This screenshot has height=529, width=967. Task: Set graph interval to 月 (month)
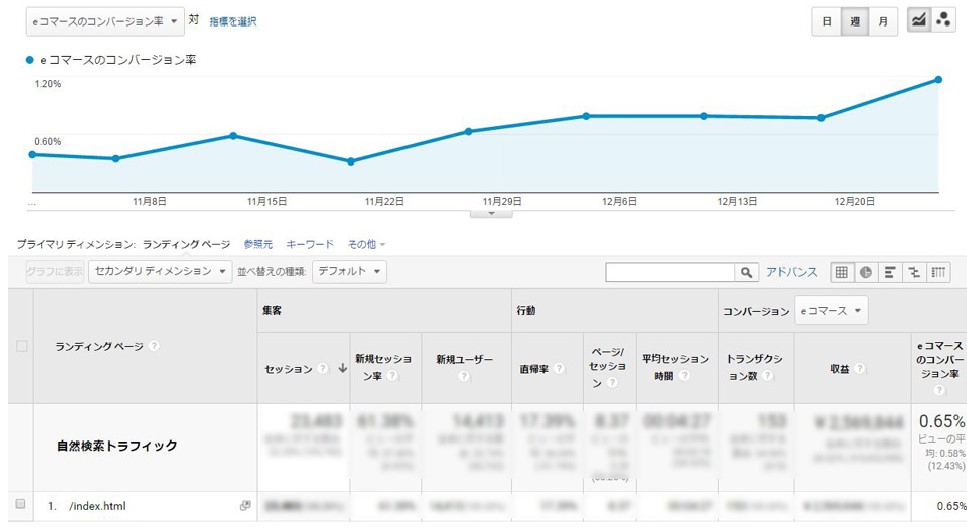pos(882,22)
